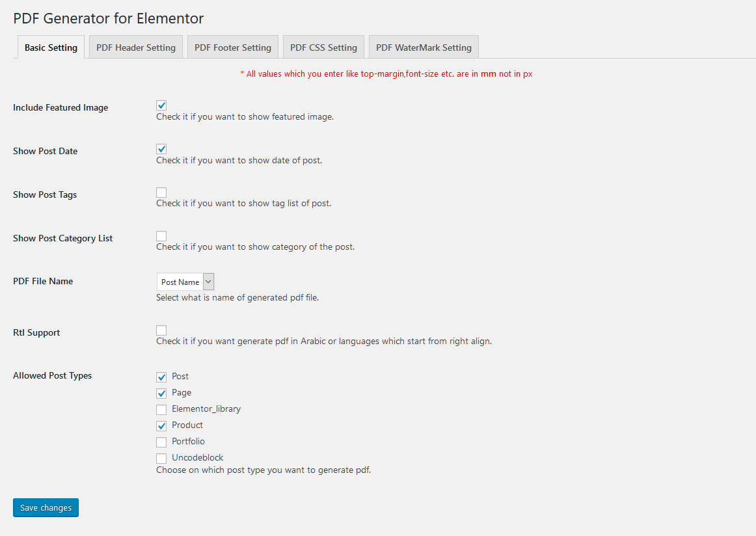Check the Uncodeblock post type
756x536 pixels.
(x=161, y=459)
